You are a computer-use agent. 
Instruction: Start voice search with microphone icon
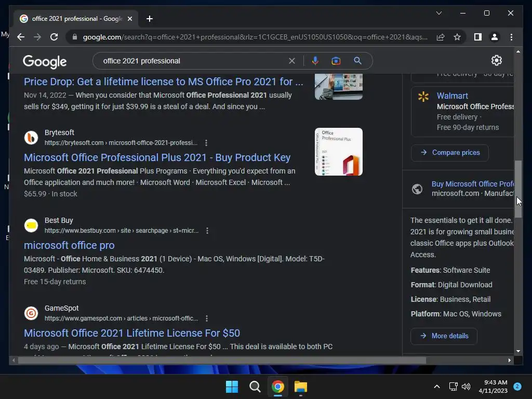tap(315, 61)
